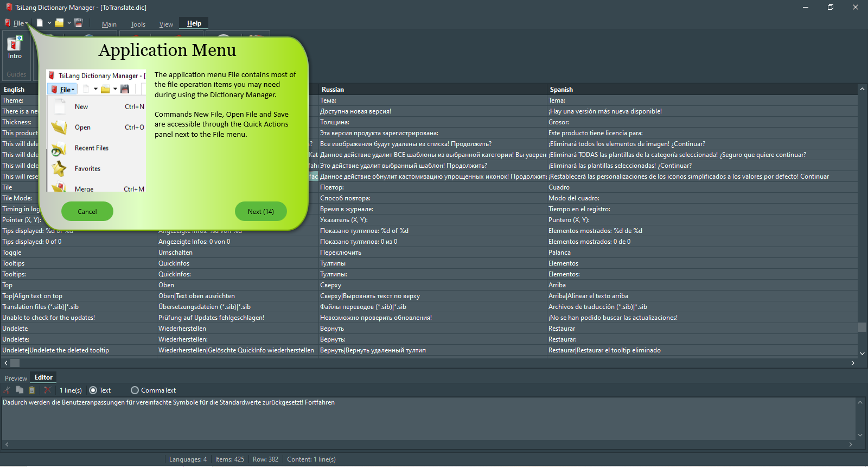The height and width of the screenshot is (467, 868).
Task: Click the editor horizontal scroll right arrow
Action: pyautogui.click(x=851, y=444)
